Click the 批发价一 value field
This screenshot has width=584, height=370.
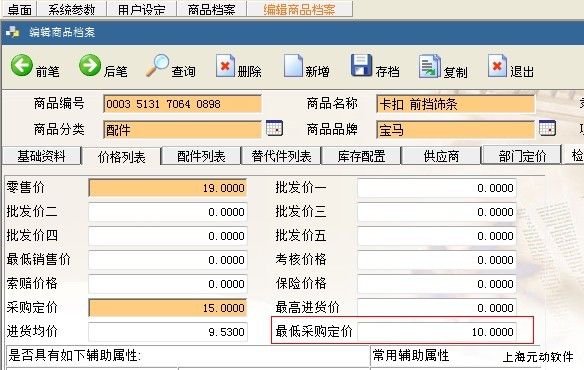click(x=437, y=188)
